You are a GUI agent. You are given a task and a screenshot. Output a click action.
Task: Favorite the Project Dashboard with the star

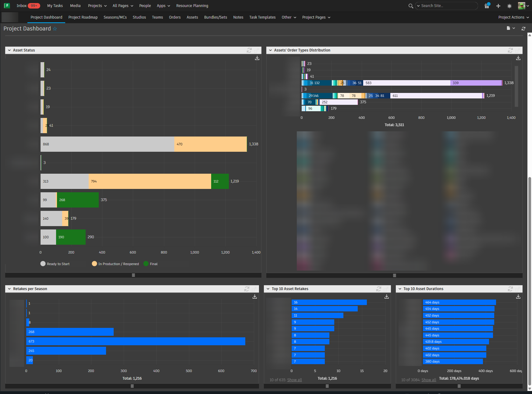point(55,29)
